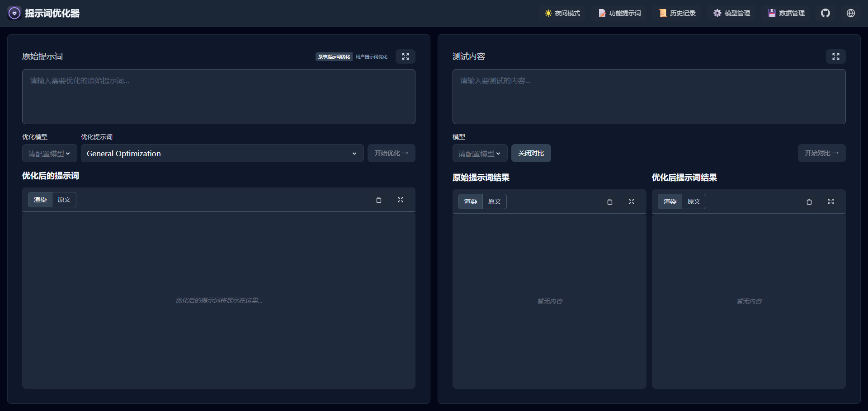Focus the 原始提示词 text input field

[x=218, y=97]
